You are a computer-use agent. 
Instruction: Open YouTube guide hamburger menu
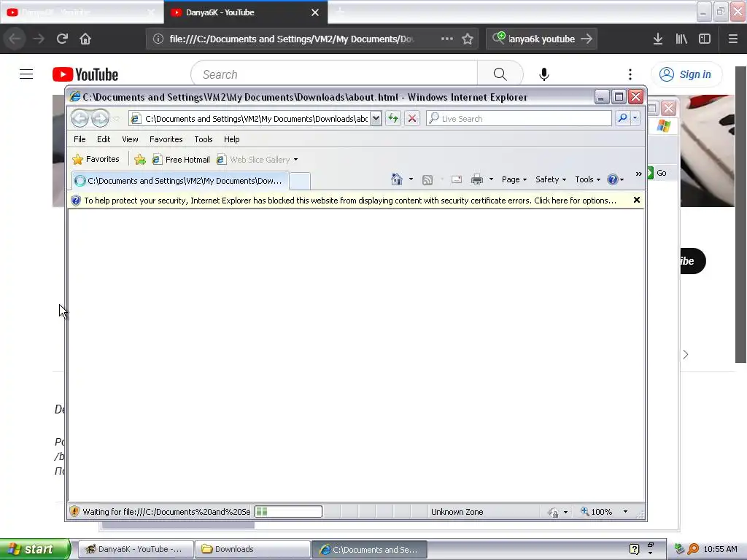[x=26, y=74]
